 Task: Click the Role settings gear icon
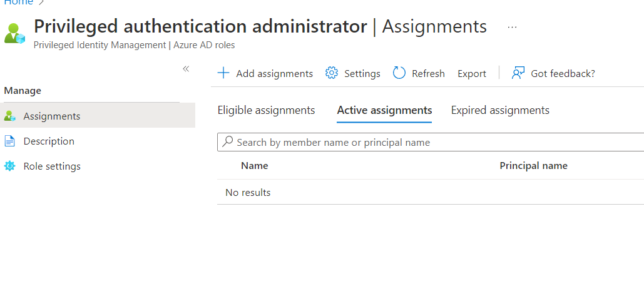coord(9,166)
